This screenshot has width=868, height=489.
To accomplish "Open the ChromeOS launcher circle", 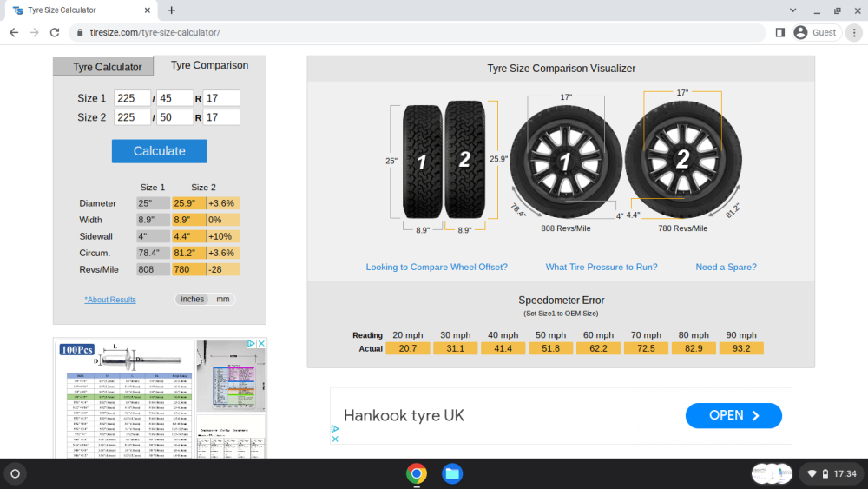I will click(x=15, y=474).
